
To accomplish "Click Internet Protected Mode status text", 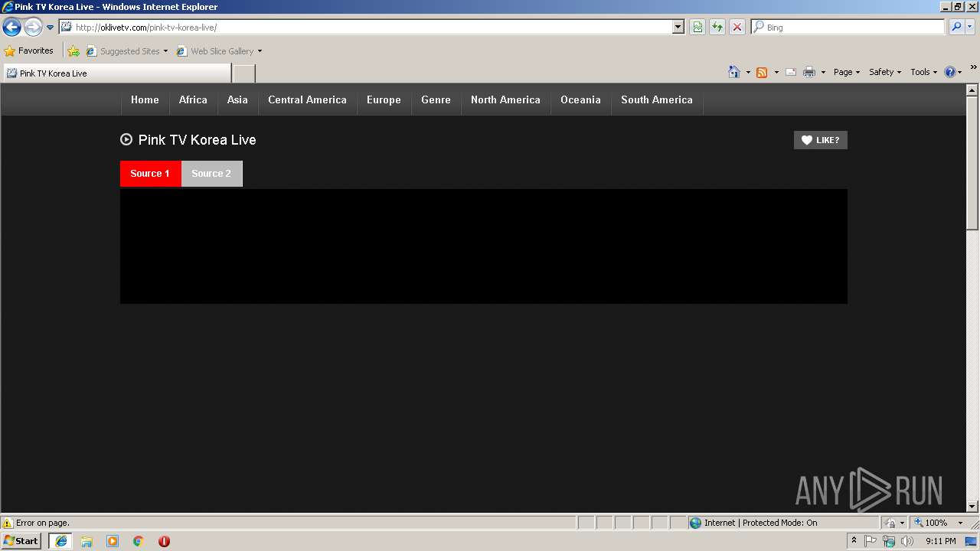I will pos(760,523).
